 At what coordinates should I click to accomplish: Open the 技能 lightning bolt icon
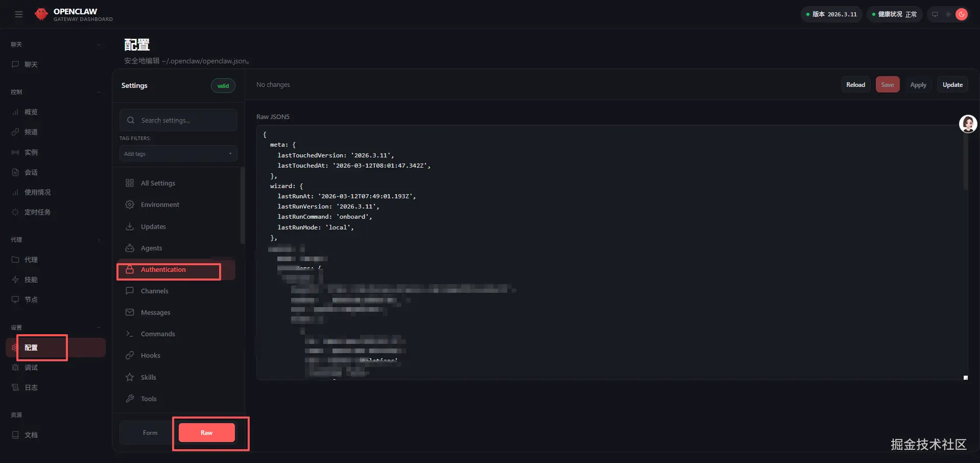[x=15, y=280]
